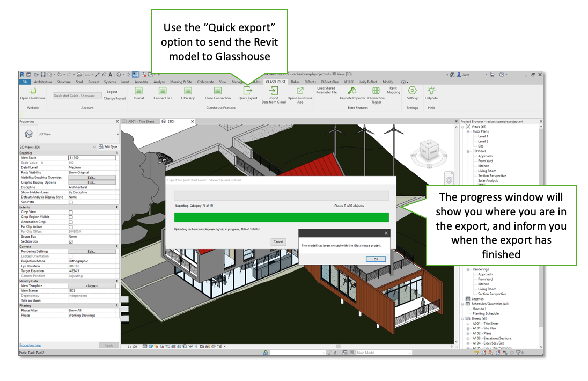Click the Revit R application logo
This screenshot has width=588, height=381.
22,75
